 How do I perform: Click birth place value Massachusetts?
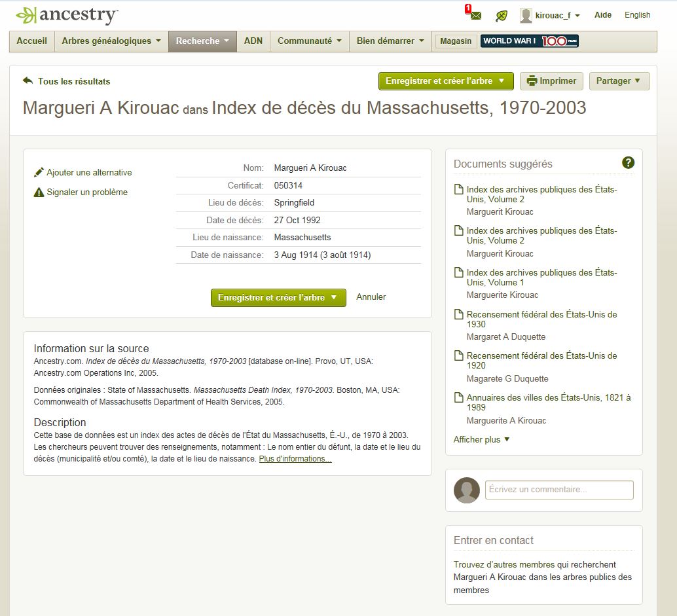302,238
